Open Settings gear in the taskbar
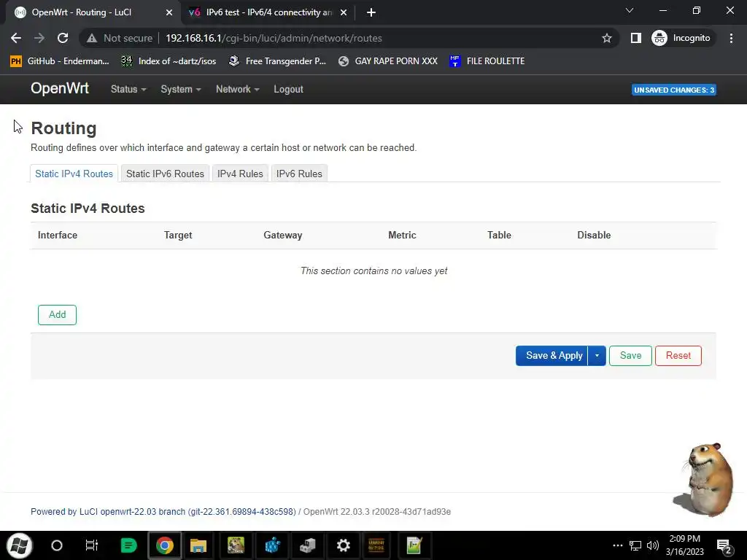Viewport: 747px width, 560px height. coord(343,545)
